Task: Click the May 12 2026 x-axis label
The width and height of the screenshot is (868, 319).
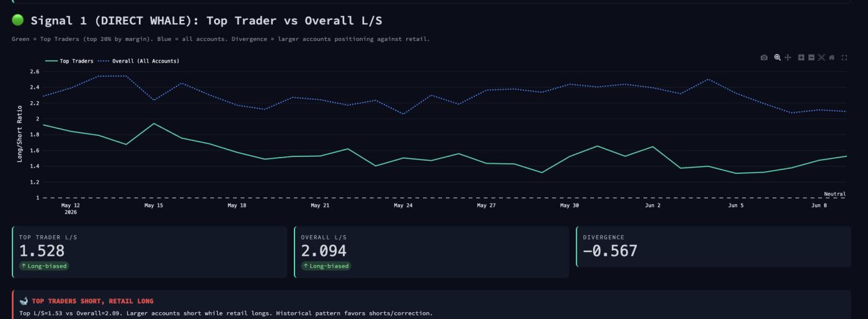Action: (x=71, y=209)
